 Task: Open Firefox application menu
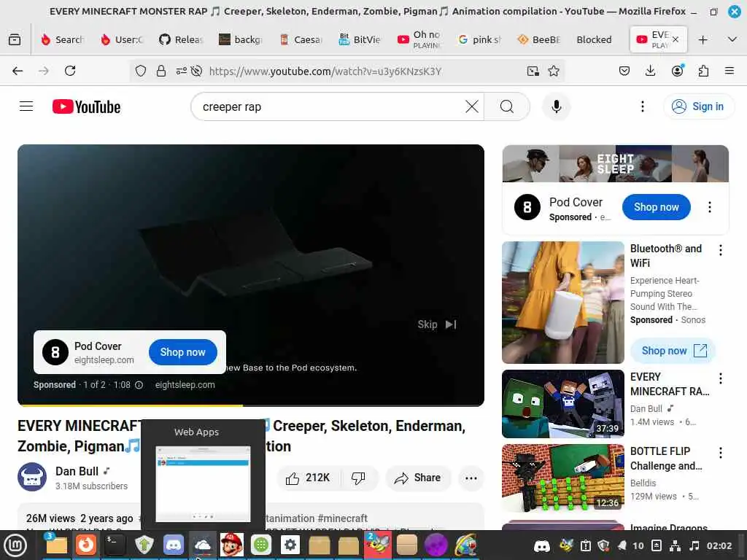click(729, 71)
